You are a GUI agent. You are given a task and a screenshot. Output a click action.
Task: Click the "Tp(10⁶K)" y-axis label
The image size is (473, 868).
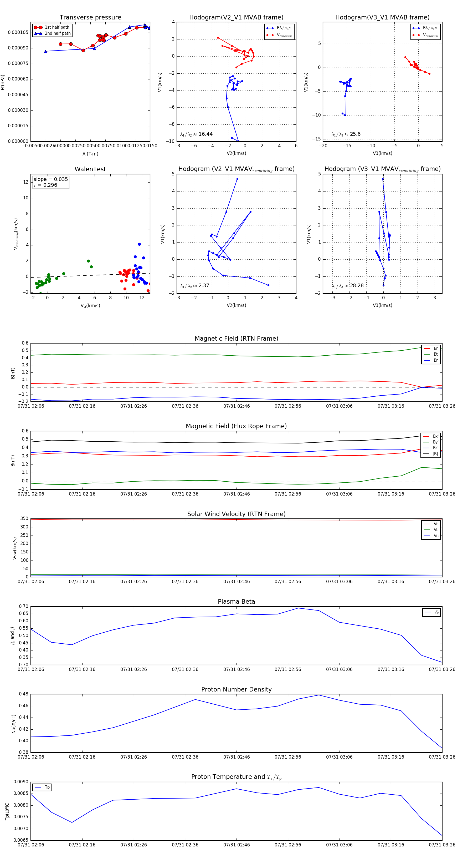coord(7,811)
